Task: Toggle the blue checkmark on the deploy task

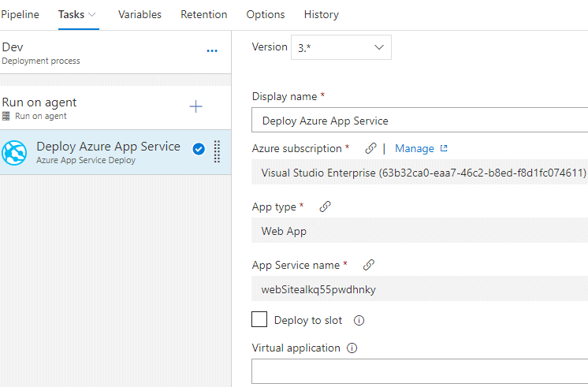Action: (x=199, y=148)
